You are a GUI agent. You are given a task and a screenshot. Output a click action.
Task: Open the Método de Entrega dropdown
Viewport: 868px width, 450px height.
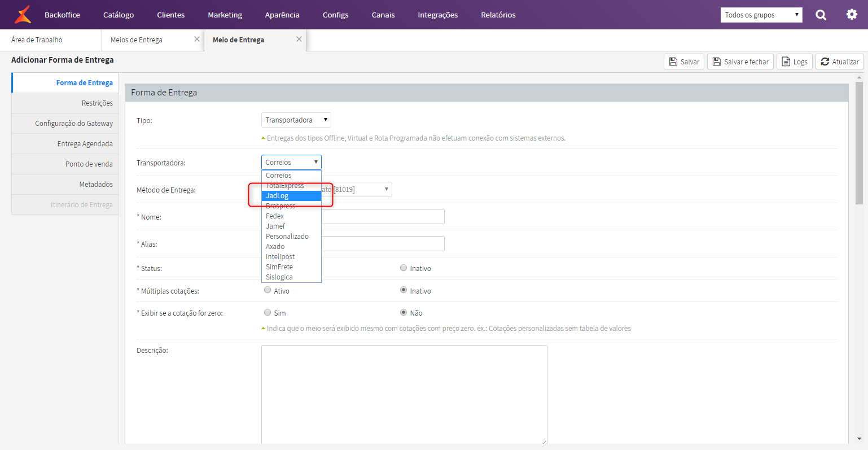tap(357, 189)
